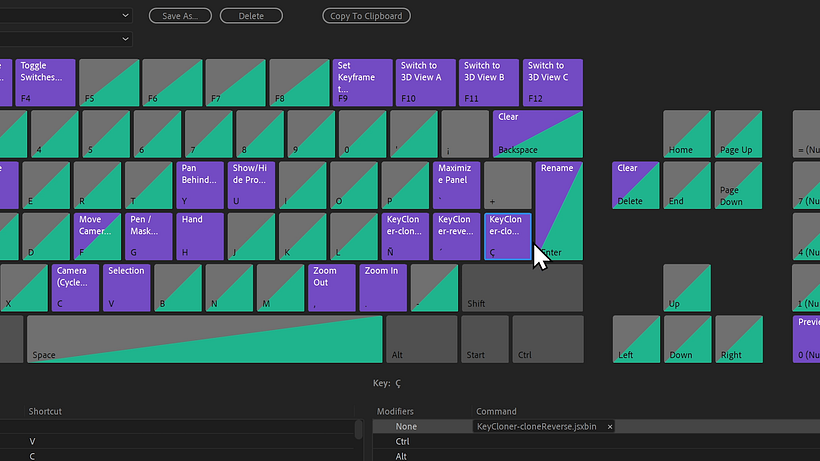This screenshot has height=461, width=820.
Task: Select the Down arrow key
Action: point(688,339)
